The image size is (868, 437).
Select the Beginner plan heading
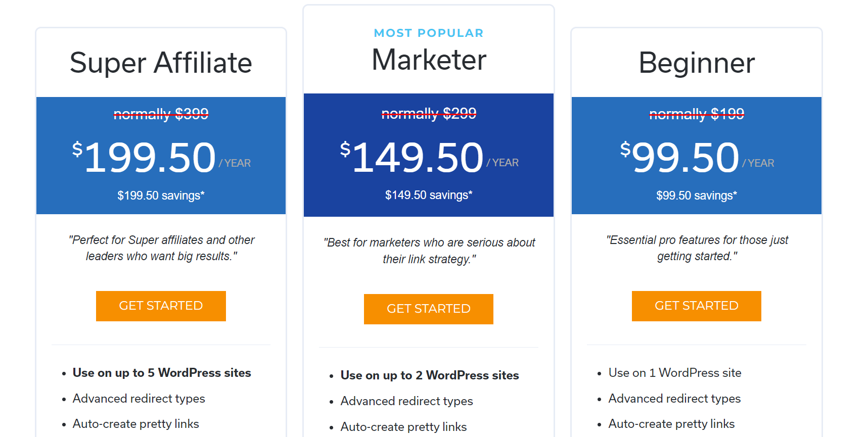(x=697, y=63)
